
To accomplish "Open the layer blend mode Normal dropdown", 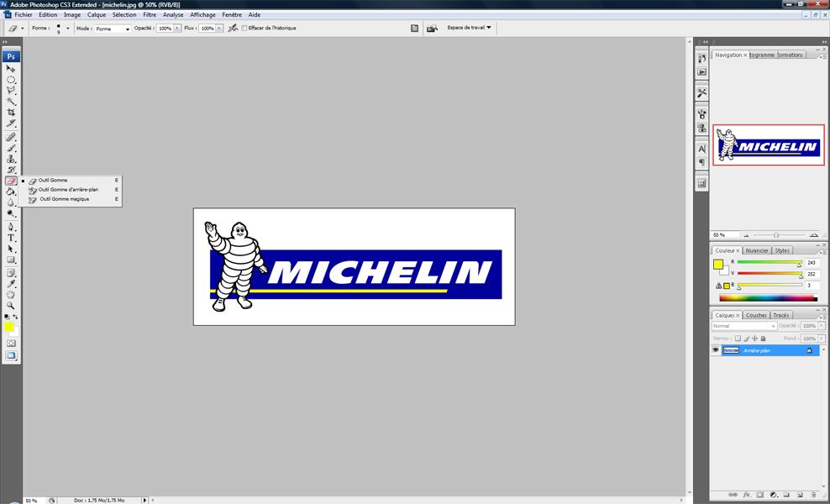I will point(743,326).
